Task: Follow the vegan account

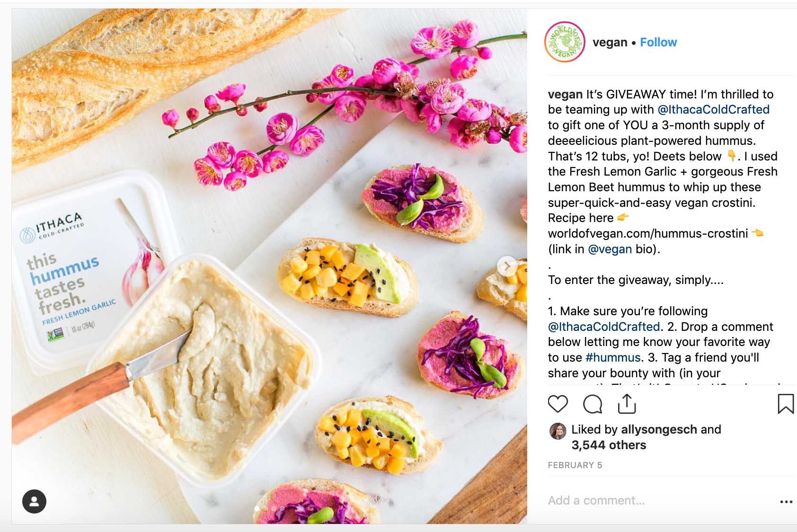Action: click(658, 42)
